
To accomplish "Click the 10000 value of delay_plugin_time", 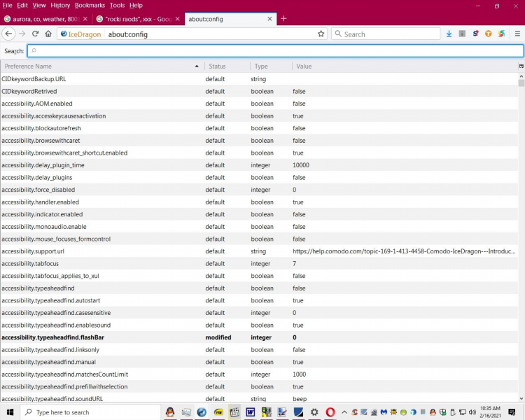I will [x=301, y=165].
